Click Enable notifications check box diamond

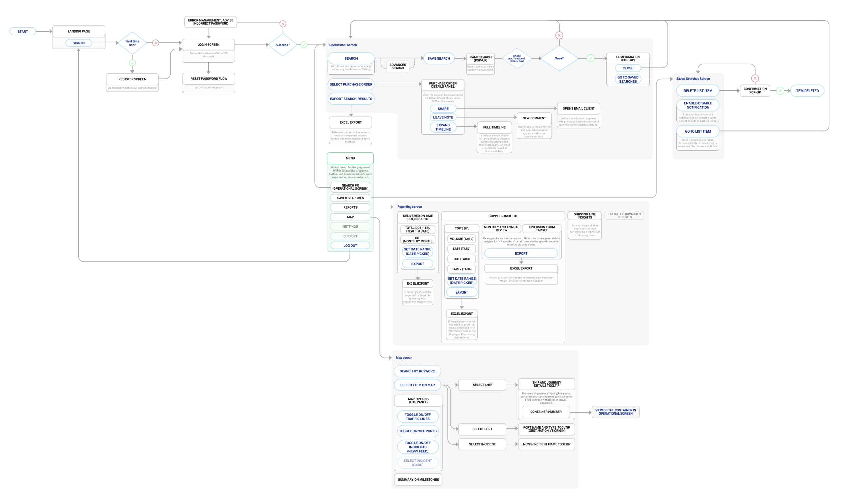tap(516, 58)
